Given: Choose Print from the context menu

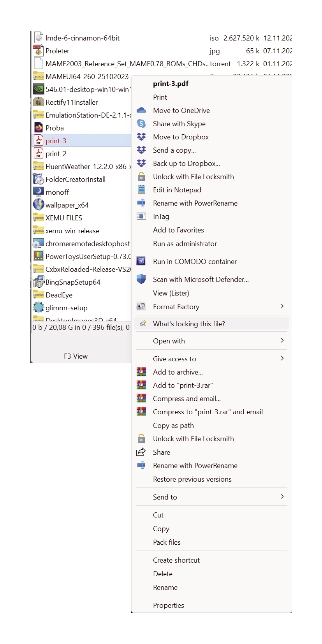Looking at the screenshot, I should (x=160, y=97).
